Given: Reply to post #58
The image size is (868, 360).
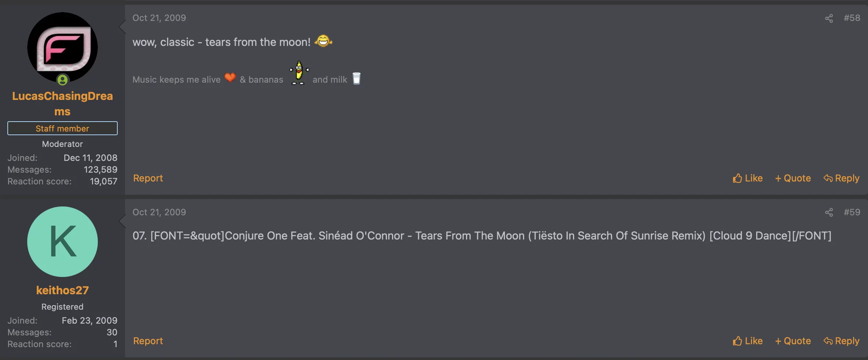Looking at the screenshot, I should pos(841,178).
